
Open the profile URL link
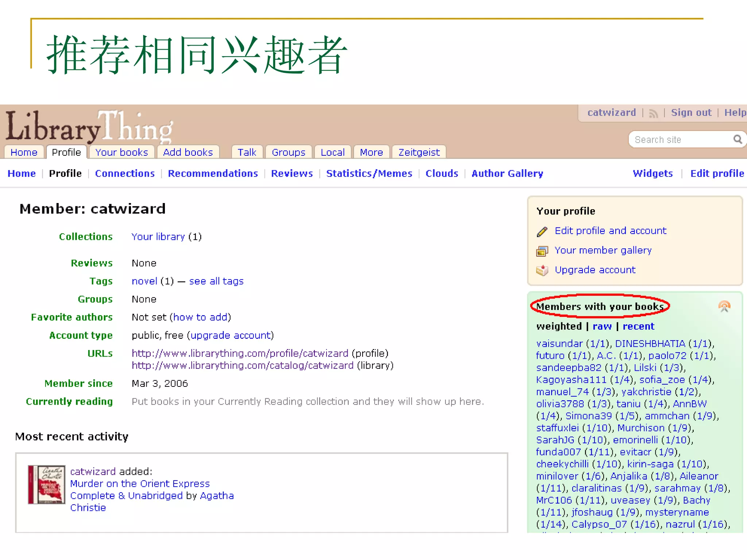(x=240, y=354)
